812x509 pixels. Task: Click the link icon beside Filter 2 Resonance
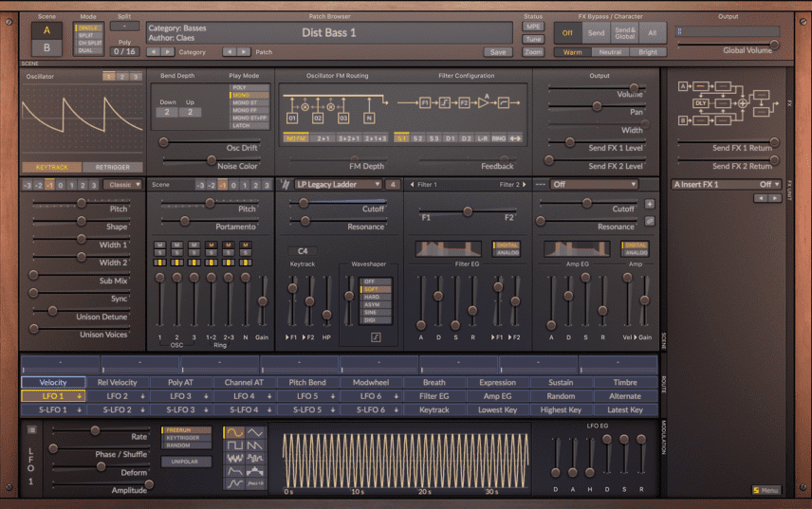650,222
